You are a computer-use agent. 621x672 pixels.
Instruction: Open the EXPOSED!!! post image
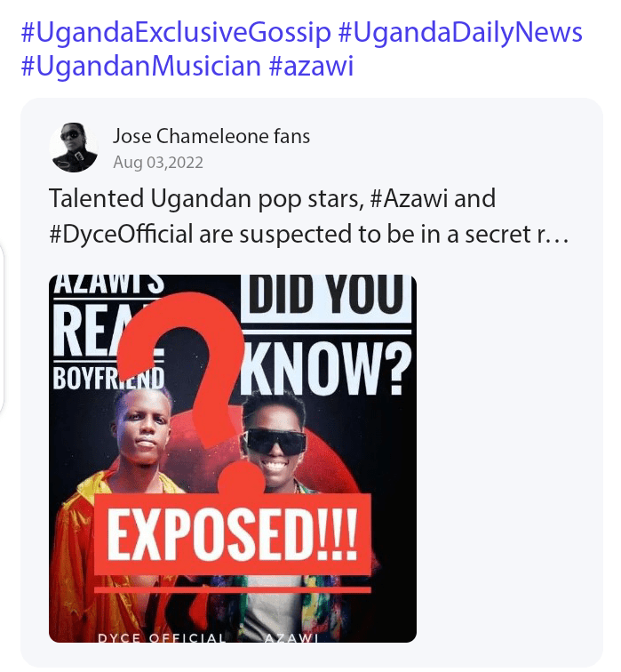[x=233, y=459]
